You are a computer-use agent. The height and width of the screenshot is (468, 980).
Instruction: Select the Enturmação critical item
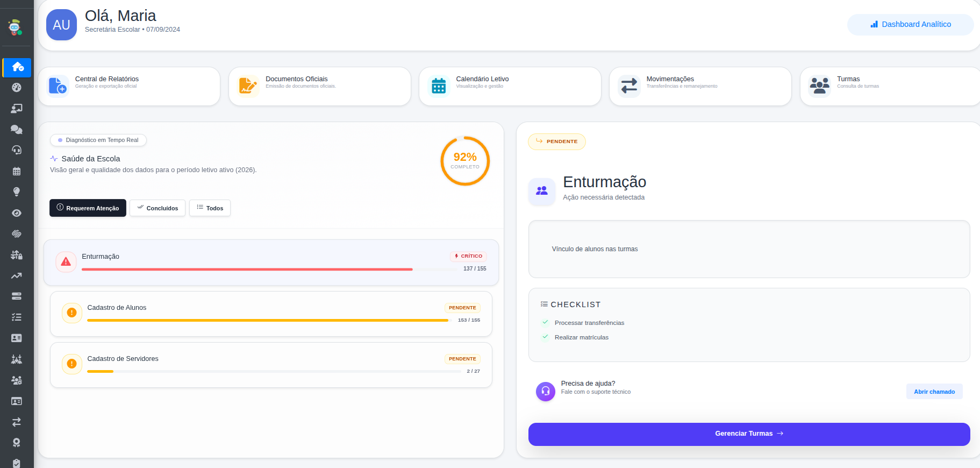pos(271,263)
